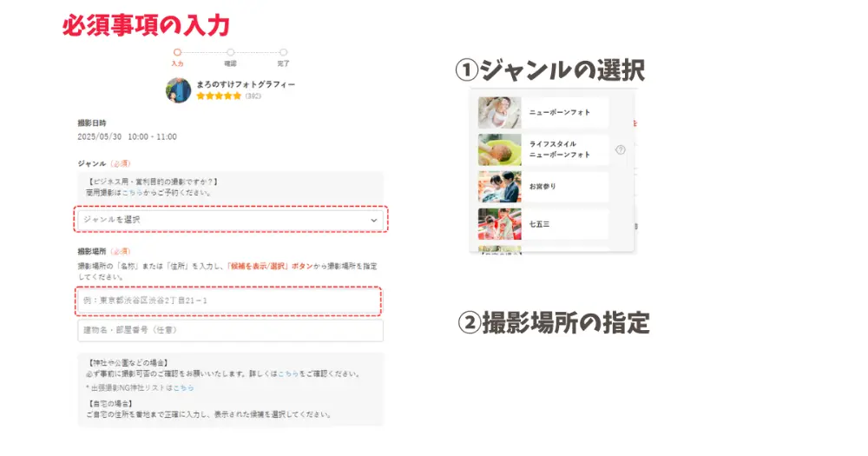
Task: Open こちら link for NG shrine list
Action: pyautogui.click(x=183, y=388)
